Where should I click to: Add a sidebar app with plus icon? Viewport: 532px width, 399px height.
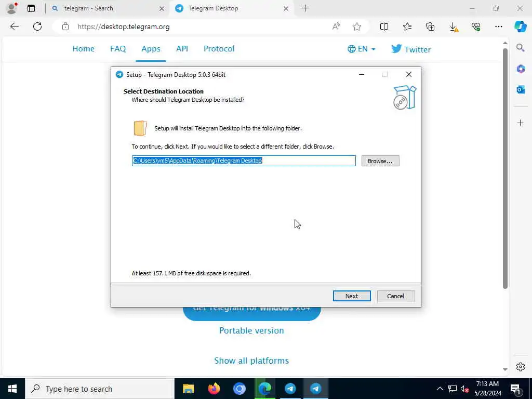click(521, 123)
